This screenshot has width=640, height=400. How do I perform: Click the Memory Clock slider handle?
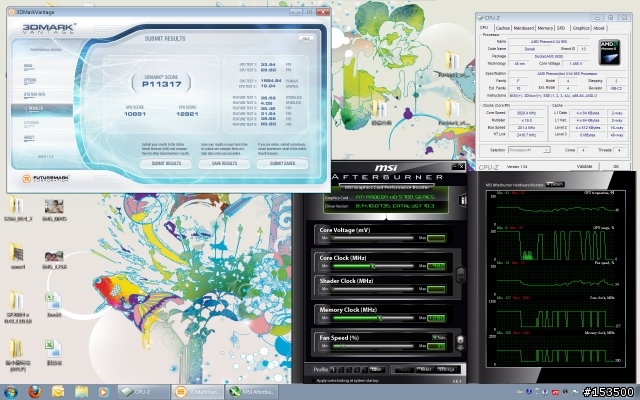(380, 318)
